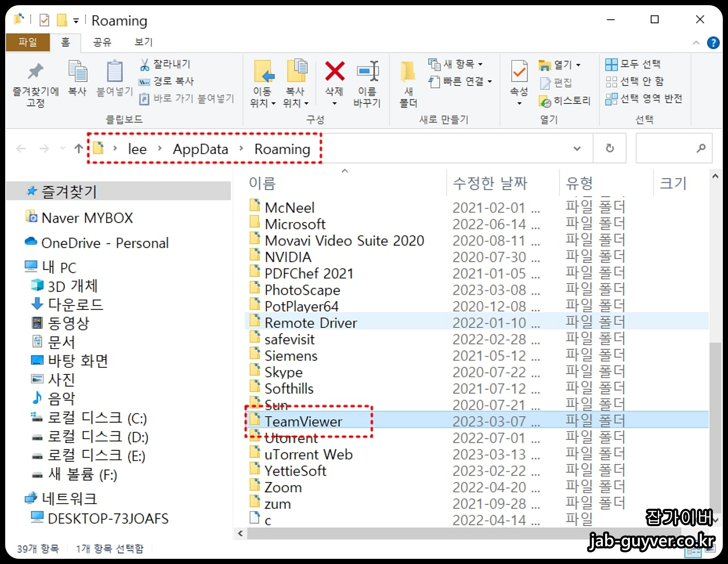This screenshot has width=728, height=564.
Task: Click Pin to Quick access (즐겨찾기에 고정) icon
Action: [35, 72]
